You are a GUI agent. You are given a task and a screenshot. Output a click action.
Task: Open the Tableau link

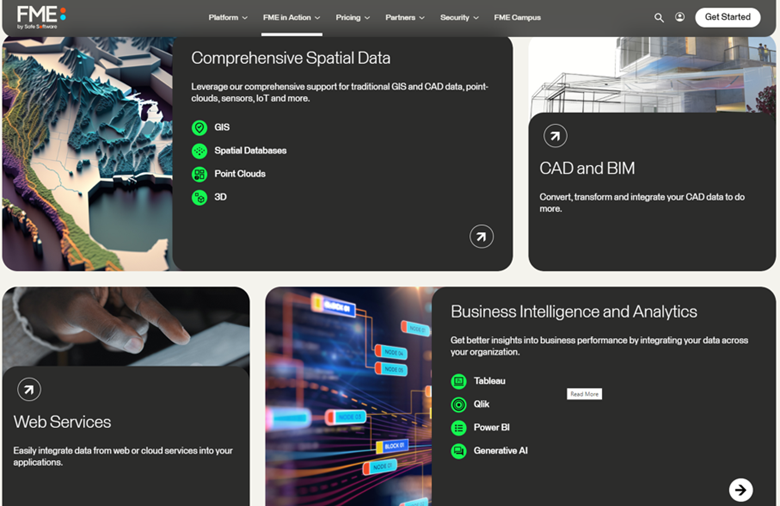pyautogui.click(x=489, y=381)
